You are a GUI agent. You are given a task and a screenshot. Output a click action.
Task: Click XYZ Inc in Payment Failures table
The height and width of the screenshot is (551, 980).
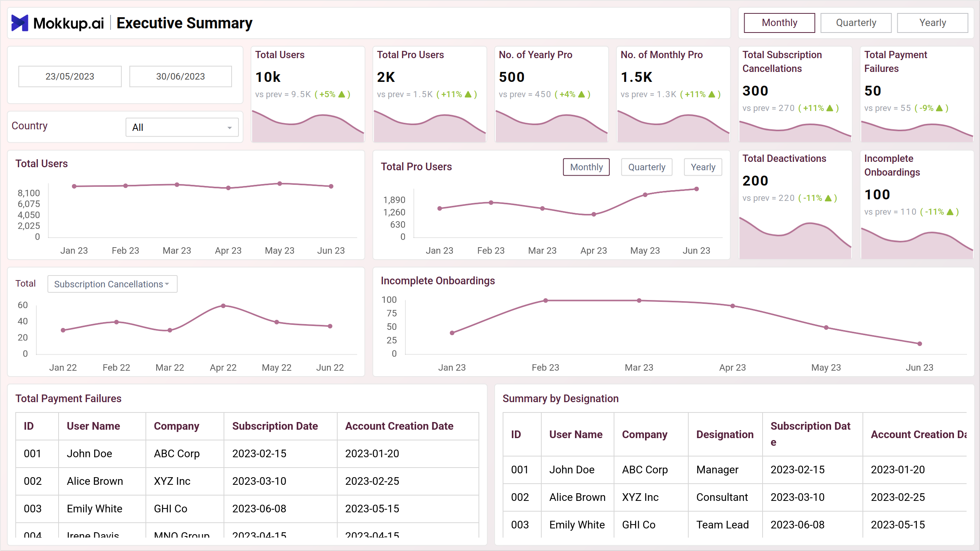(172, 481)
